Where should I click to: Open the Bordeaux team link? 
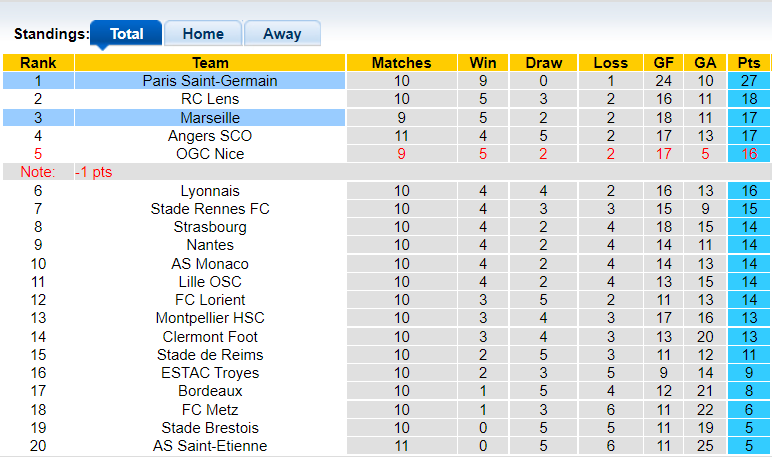tap(210, 391)
